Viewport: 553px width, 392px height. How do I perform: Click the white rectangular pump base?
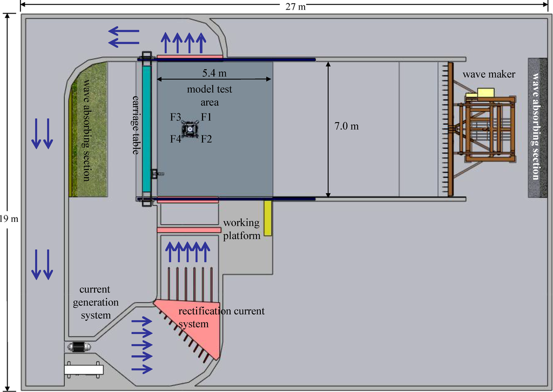click(x=84, y=369)
